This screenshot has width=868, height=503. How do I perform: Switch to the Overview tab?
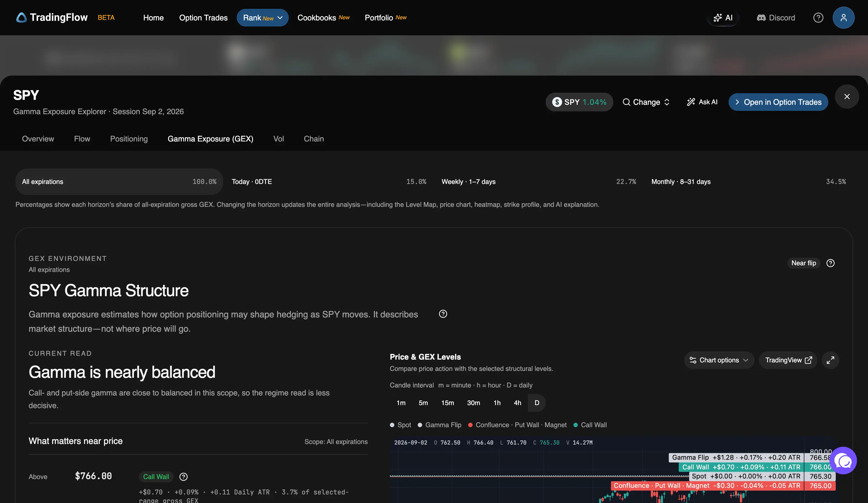(38, 139)
